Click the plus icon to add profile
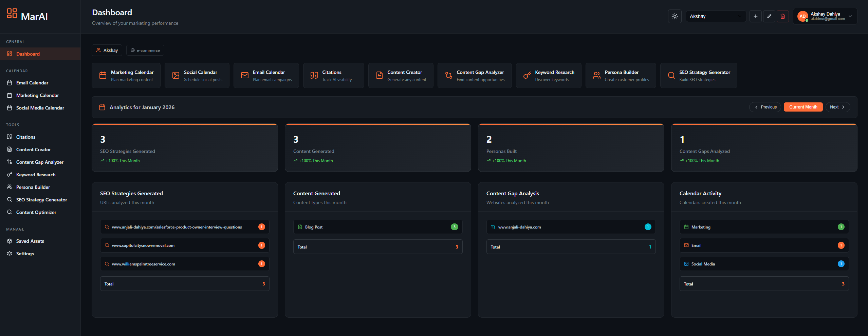Image resolution: width=868 pixels, height=336 pixels. pos(755,16)
